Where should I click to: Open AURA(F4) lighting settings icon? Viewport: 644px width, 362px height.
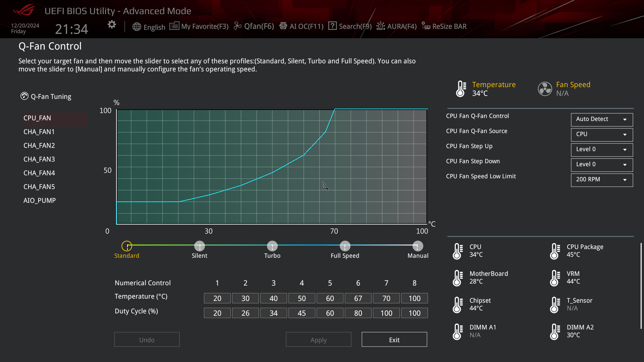coord(380,26)
